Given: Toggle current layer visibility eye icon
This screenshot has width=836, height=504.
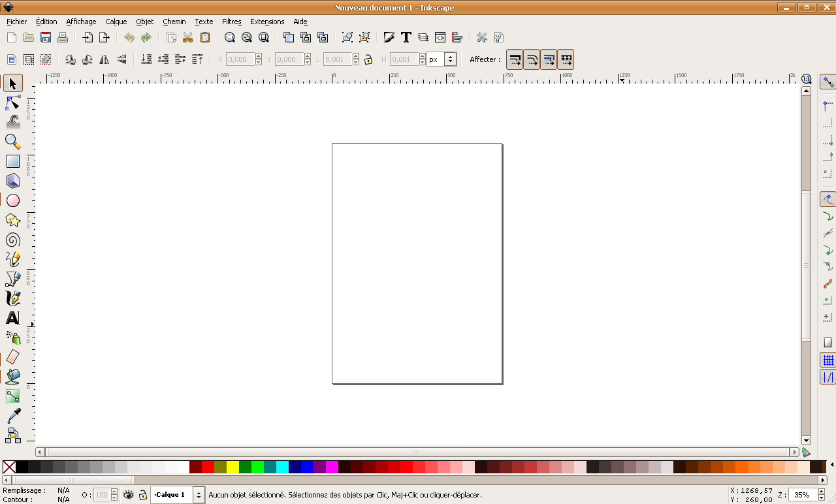Looking at the screenshot, I should tap(129, 495).
